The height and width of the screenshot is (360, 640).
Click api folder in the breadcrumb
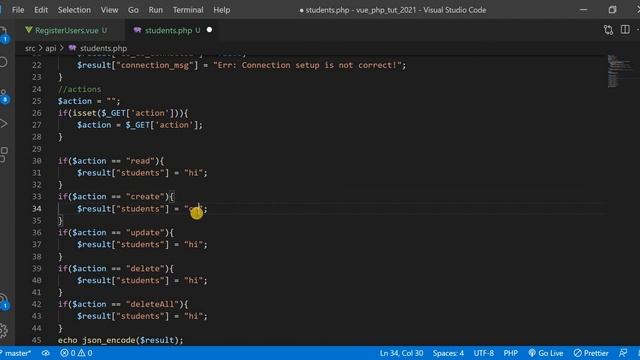point(51,48)
